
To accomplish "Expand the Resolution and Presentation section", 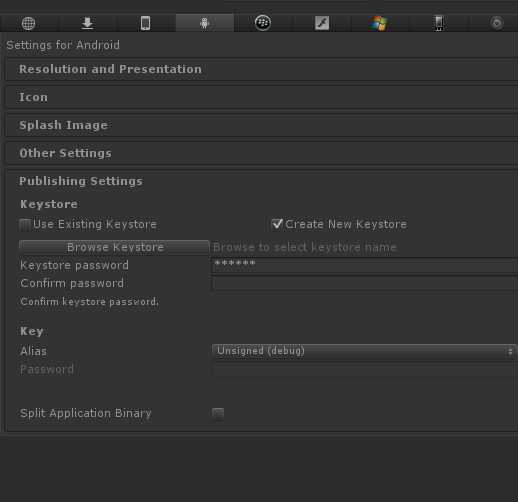I will pos(261,69).
